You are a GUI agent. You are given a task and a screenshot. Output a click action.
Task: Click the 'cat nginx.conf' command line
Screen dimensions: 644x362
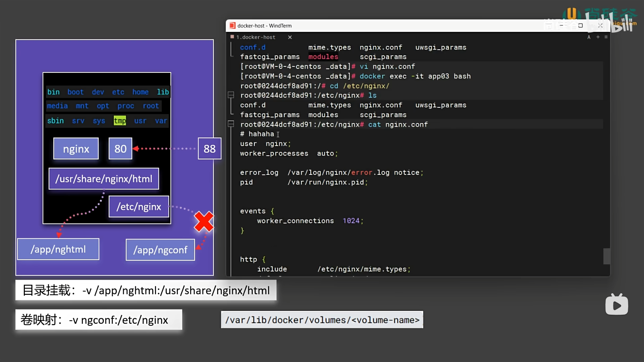click(398, 124)
